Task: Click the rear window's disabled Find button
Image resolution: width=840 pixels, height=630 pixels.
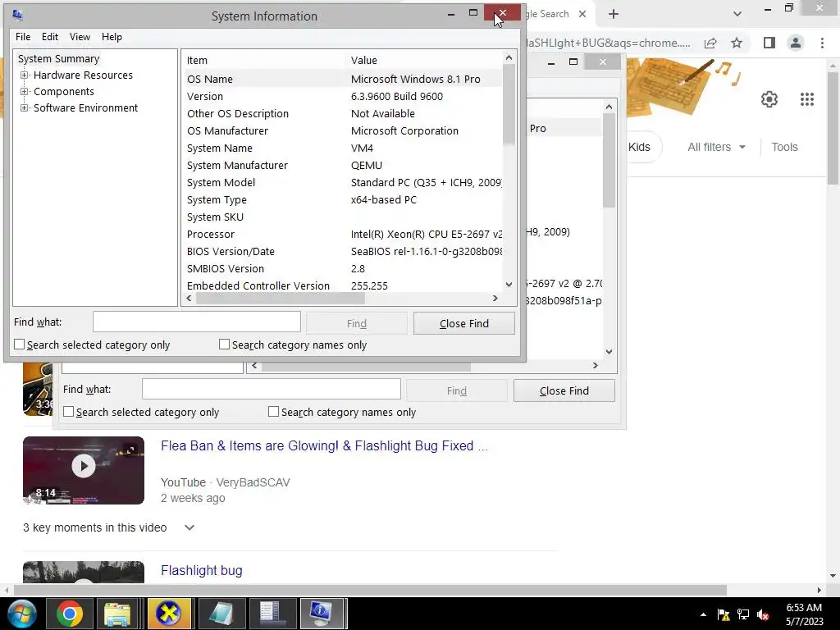Action: (x=456, y=390)
